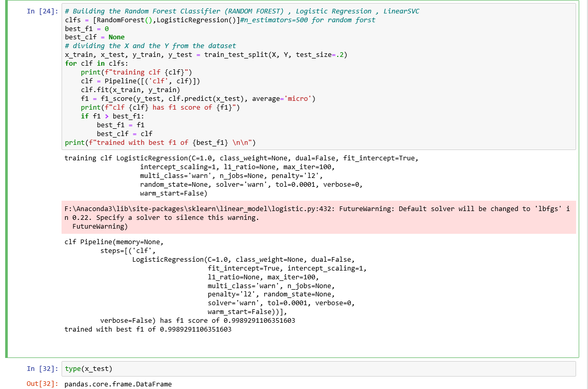Screen dimensions: 588x389
Task: Place cursor on the best_f1 = 0 line
Action: click(x=83, y=28)
